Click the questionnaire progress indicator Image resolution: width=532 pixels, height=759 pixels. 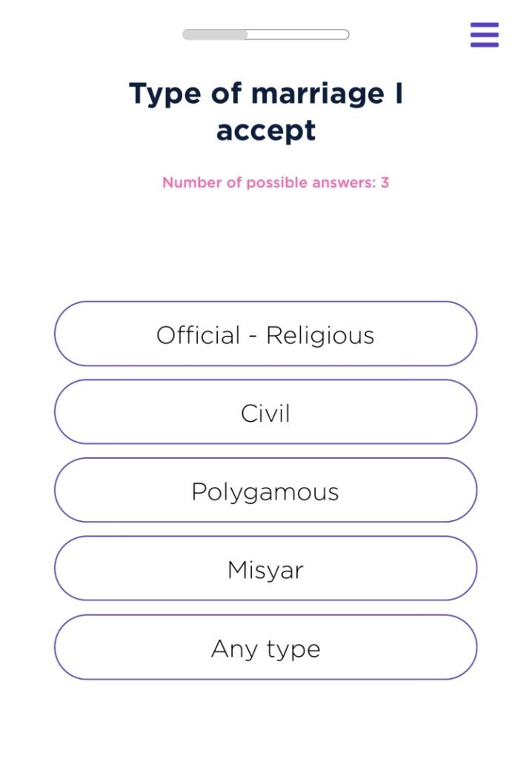coord(265,35)
